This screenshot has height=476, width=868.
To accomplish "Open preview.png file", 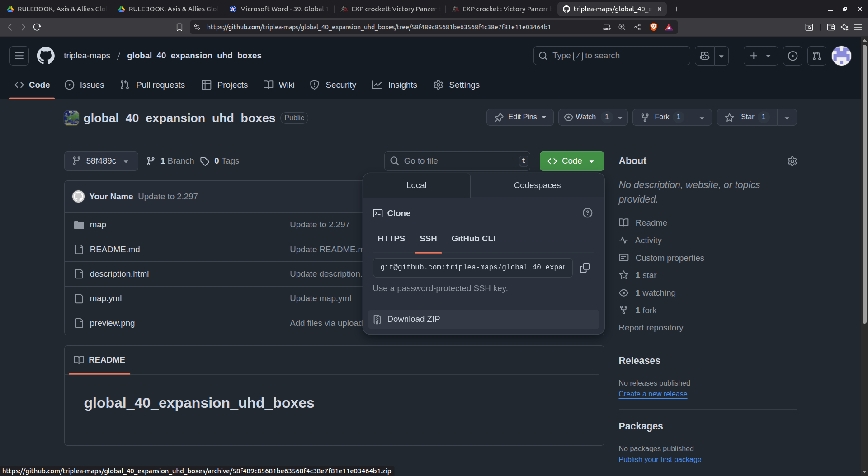I will (112, 323).
